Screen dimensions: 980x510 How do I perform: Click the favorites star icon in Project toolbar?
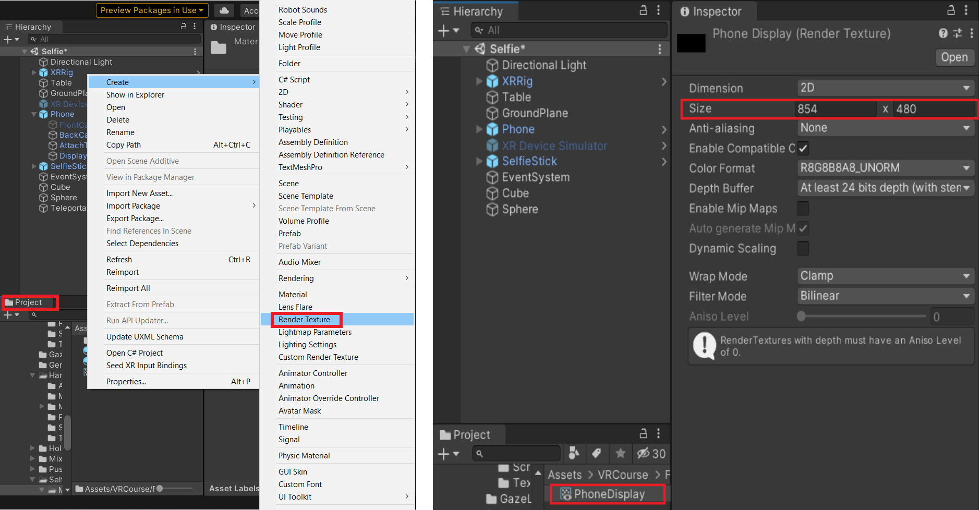(x=620, y=453)
